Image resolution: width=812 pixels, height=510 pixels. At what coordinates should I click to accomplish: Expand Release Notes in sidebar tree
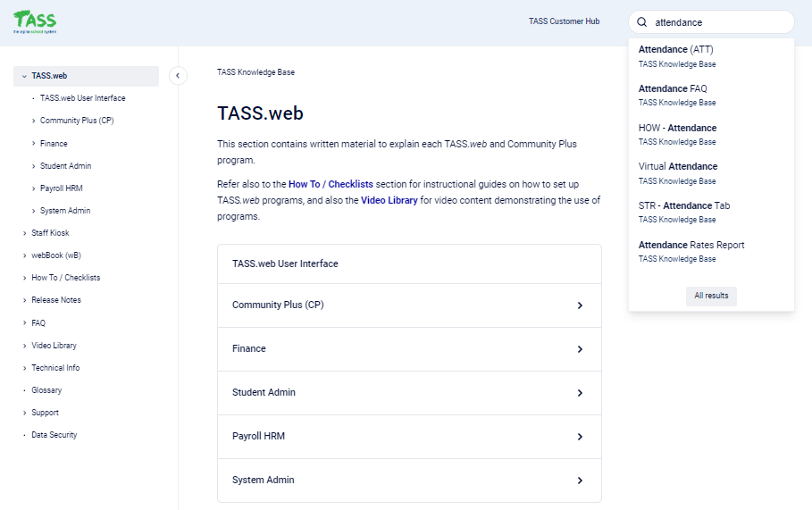(24, 300)
